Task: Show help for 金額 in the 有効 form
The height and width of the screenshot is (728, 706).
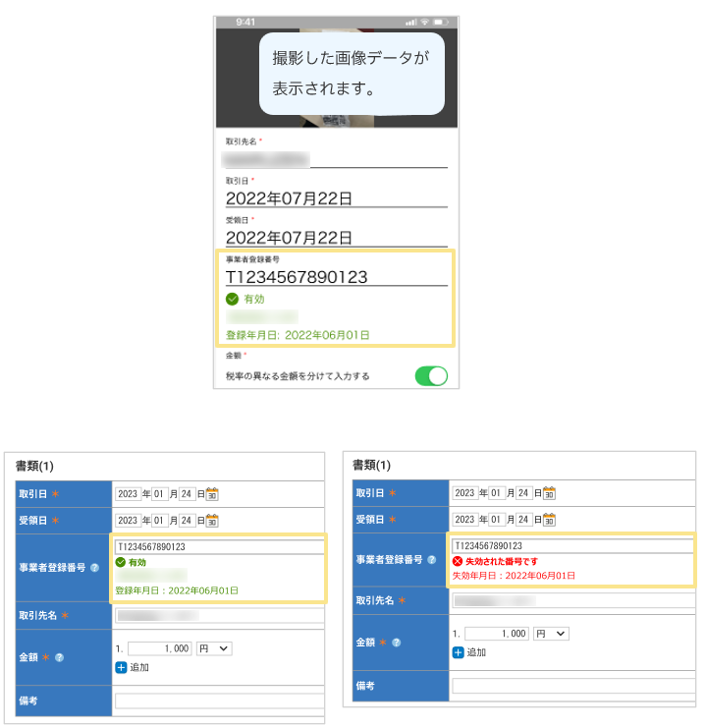Action: pyautogui.click(x=59, y=657)
